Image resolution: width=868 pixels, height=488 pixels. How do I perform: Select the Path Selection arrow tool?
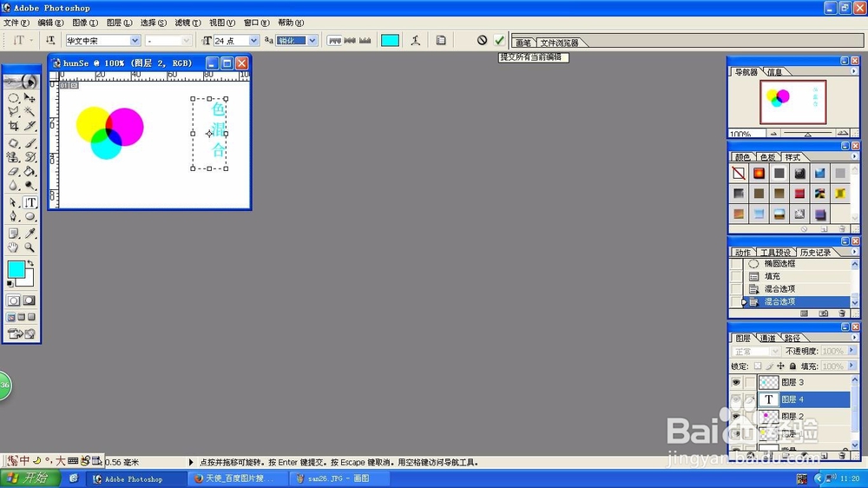click(x=13, y=202)
